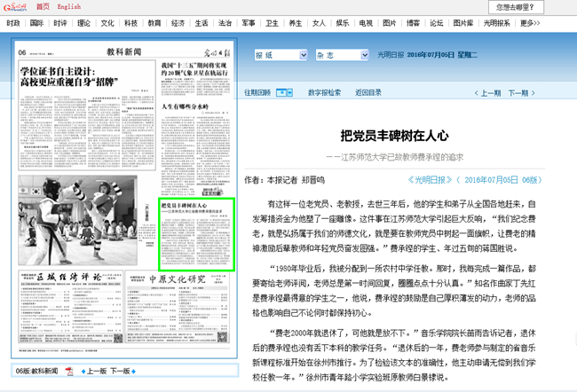The height and width of the screenshot is (392, 577).
Task: Click 更多>> to show more sections
Action: [x=530, y=22]
